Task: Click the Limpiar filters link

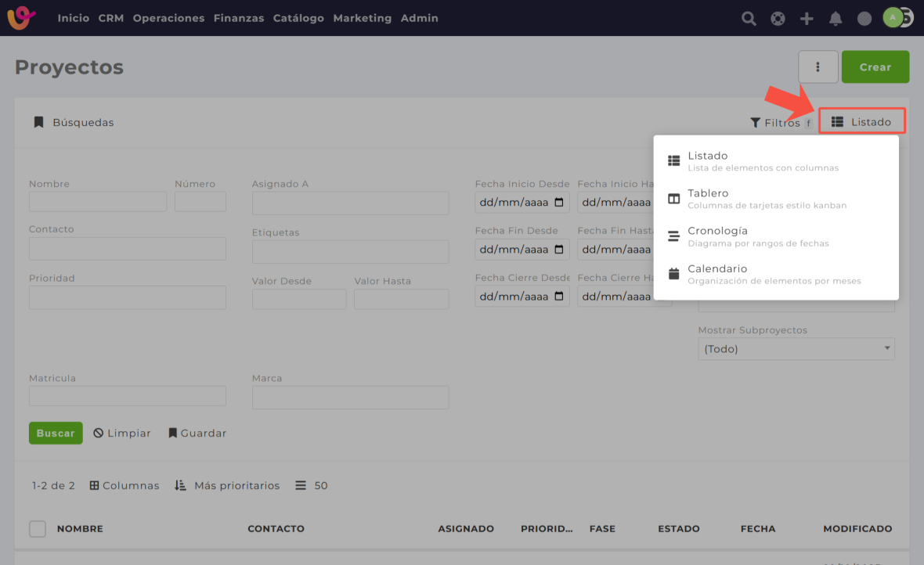Action: (122, 434)
